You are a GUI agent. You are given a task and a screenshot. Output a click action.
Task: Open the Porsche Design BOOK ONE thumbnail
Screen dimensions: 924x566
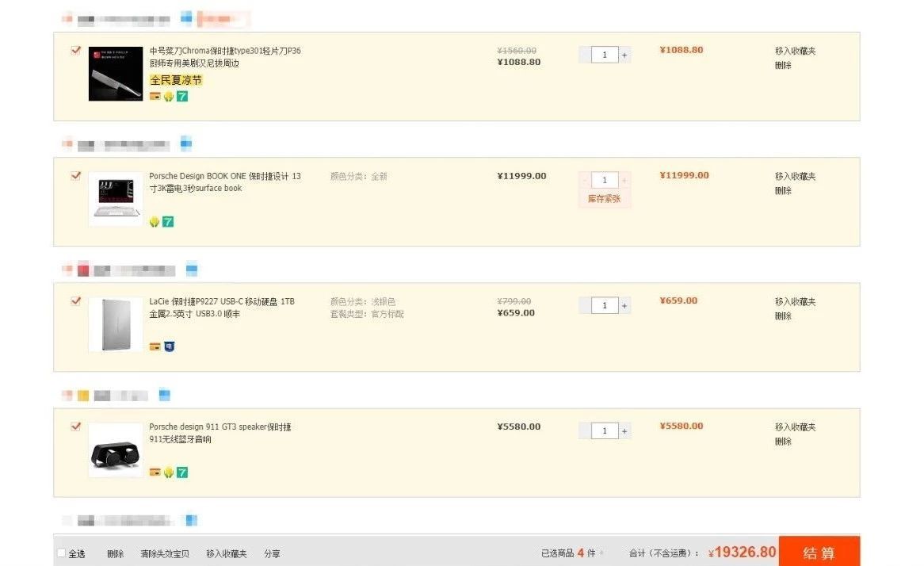tap(116, 199)
